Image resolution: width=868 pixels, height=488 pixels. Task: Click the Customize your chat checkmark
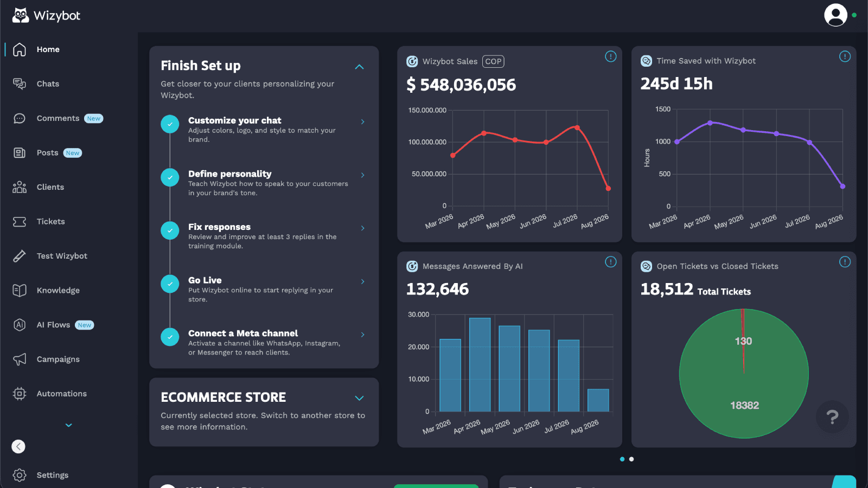coord(170,124)
